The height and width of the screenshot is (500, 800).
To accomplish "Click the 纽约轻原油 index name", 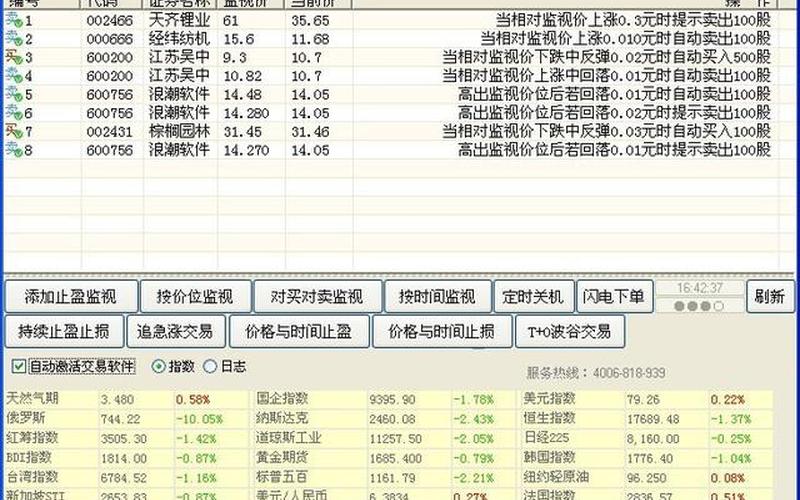I will [556, 477].
